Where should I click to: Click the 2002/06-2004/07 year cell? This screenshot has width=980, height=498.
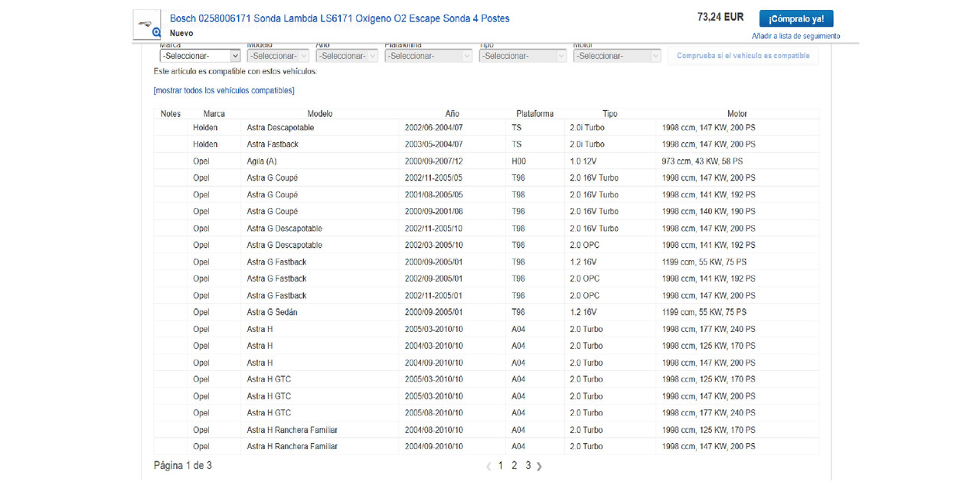pos(434,128)
